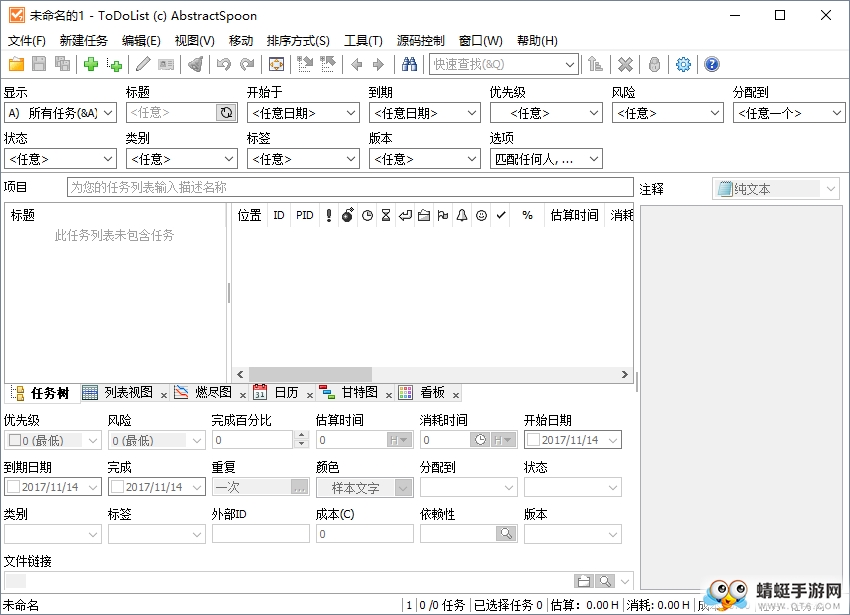Toggle the 到期日期 date checkbox
The width and height of the screenshot is (850, 615).
coord(14,486)
